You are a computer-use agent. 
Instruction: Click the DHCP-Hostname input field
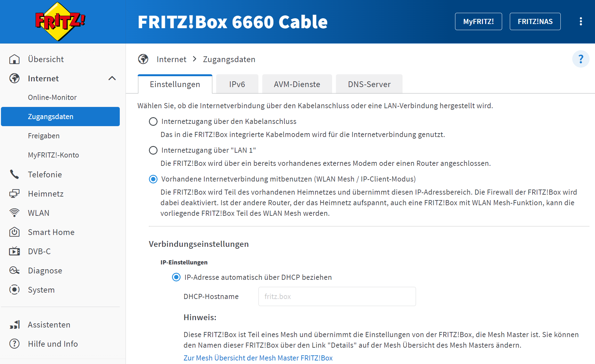(337, 296)
